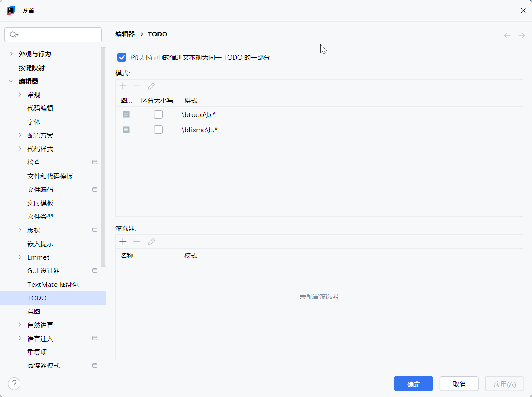Click the help question mark icon
Viewport: 532px width, 397px height.
14,384
